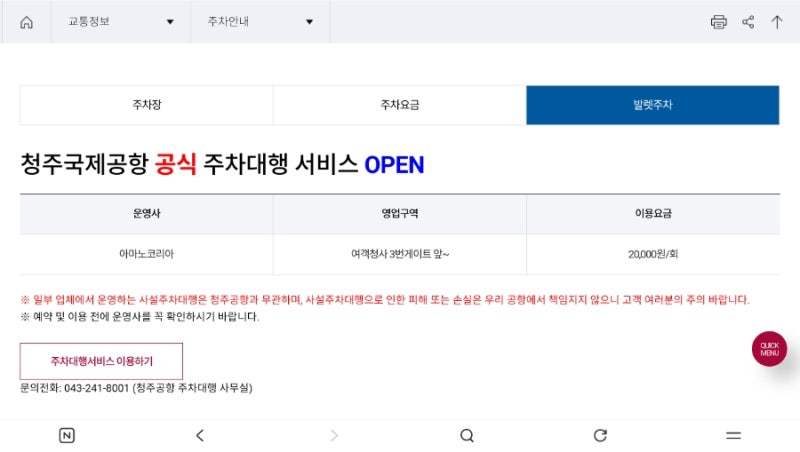The height and width of the screenshot is (452, 800).
Task: Expand the 주차안내 dropdown
Action: point(260,21)
